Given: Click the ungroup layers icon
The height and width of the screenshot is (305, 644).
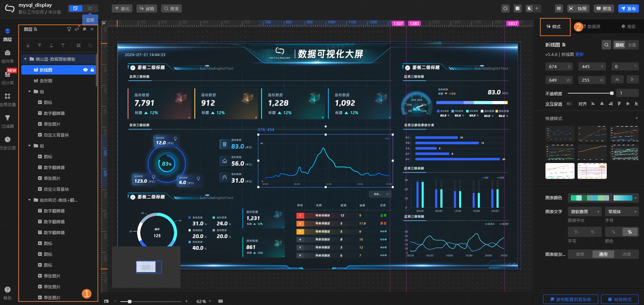Looking at the screenshot, I should pos(90,45).
